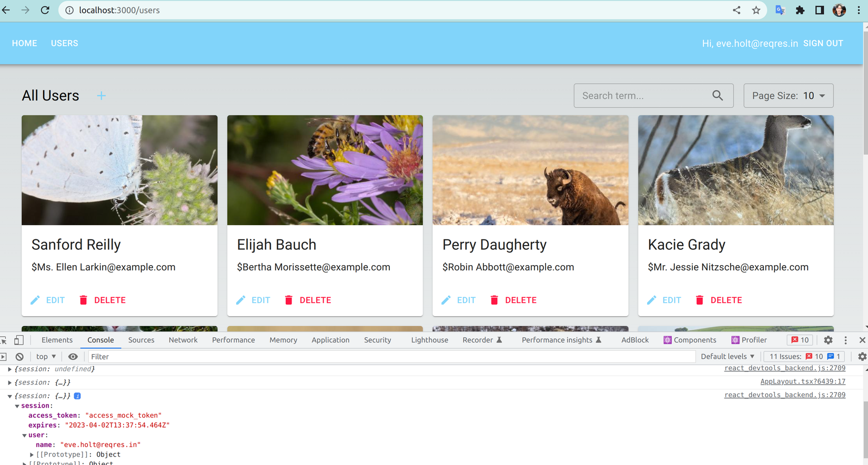
Task: Open the Chrome three-dot menu
Action: tap(859, 10)
